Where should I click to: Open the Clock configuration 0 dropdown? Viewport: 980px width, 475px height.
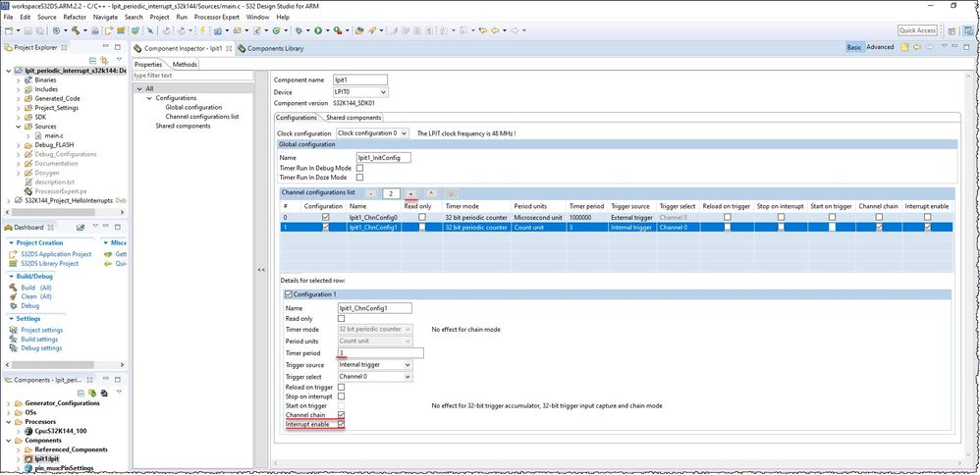point(372,133)
